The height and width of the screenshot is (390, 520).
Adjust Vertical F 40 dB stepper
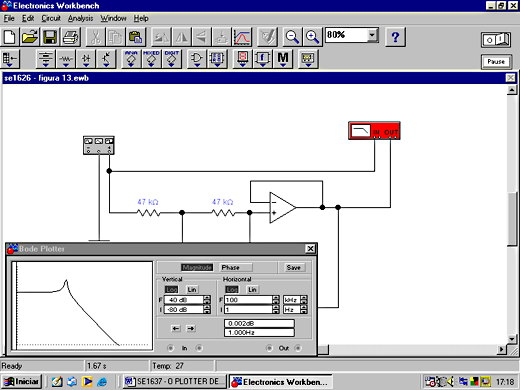pos(207,300)
